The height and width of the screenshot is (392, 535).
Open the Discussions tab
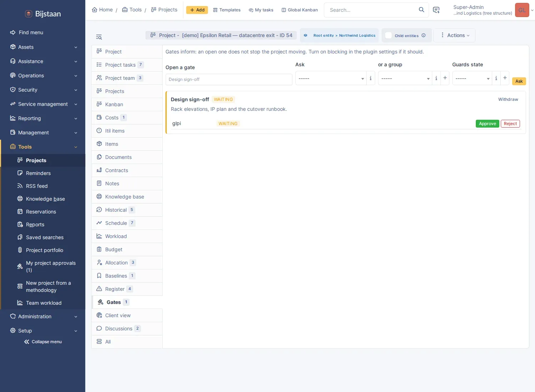pos(127,329)
